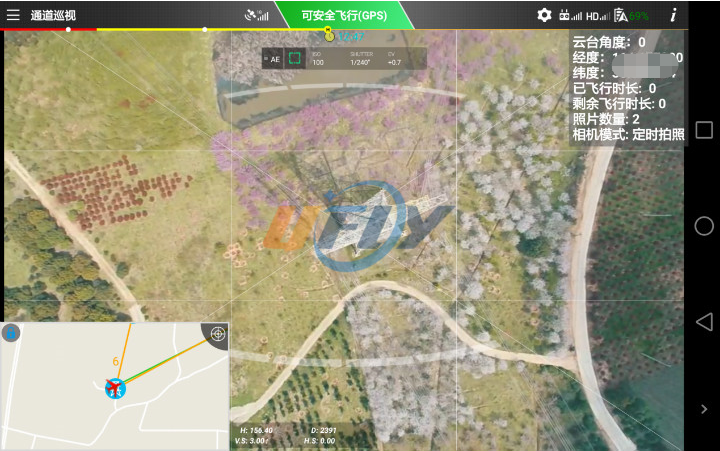The image size is (720, 451).
Task: Tap the 可安全飞行(GPS) status banner
Action: coord(344,15)
